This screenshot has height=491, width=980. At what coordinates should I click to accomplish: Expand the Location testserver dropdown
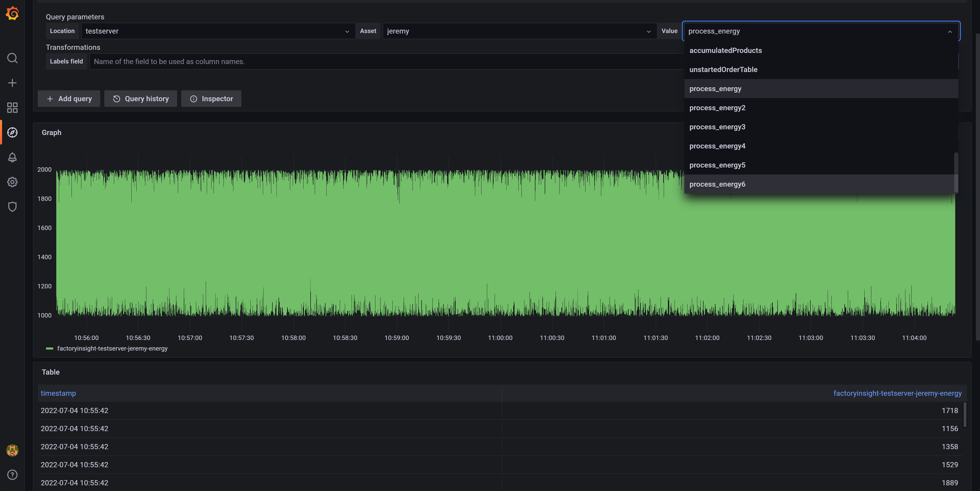218,31
